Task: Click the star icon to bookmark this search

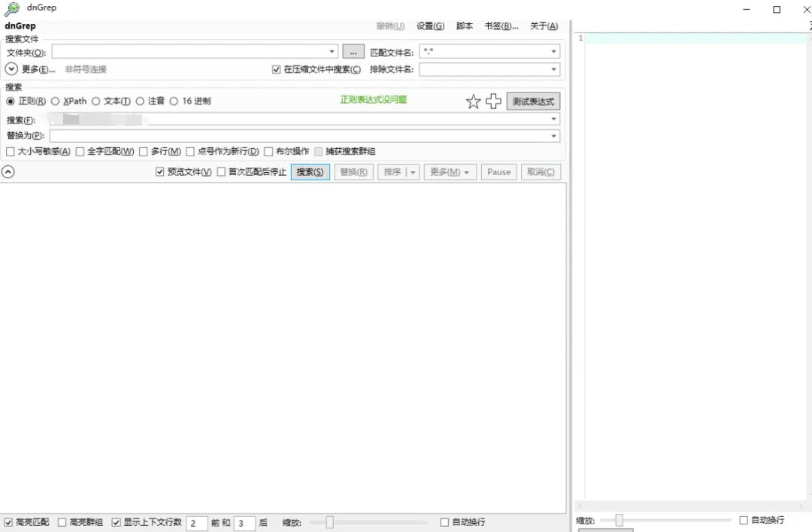Action: (x=473, y=101)
